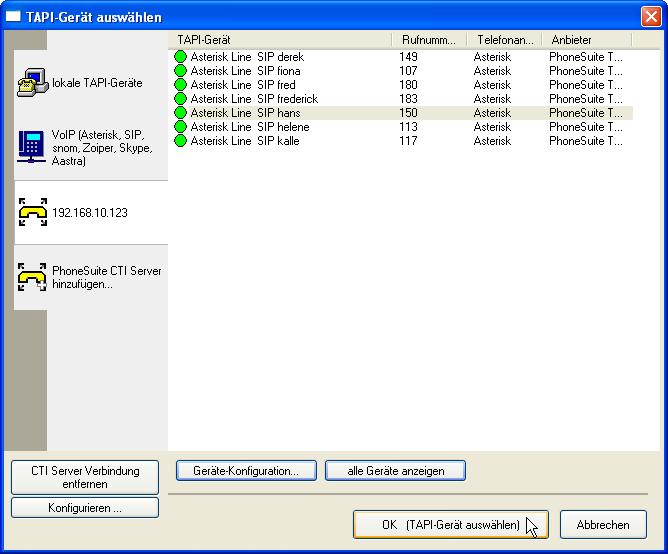668x554 pixels.
Task: Sort by the Rufnummer column header
Action: pyautogui.click(x=428, y=39)
